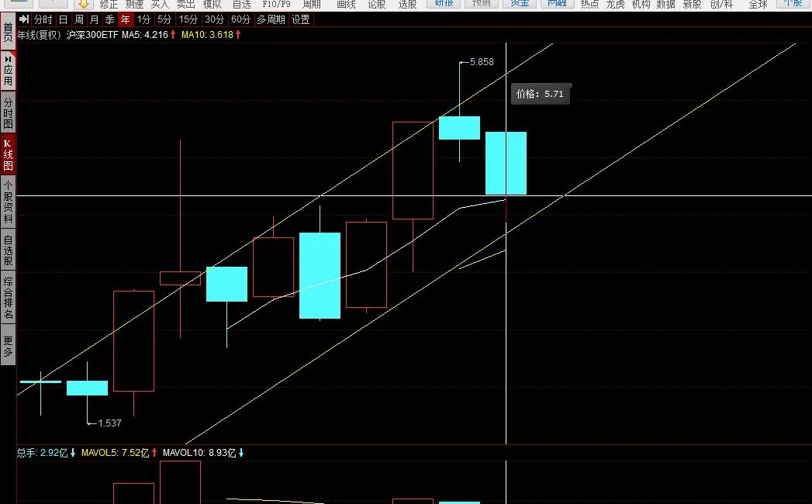
Task: Click the 修正 toolbar item
Action: (x=109, y=4)
